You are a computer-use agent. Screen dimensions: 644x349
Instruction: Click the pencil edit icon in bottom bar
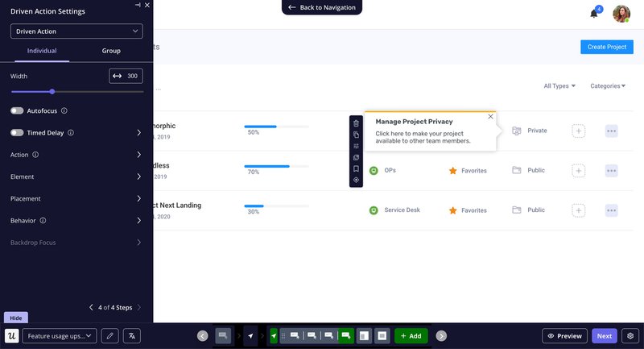(109, 335)
